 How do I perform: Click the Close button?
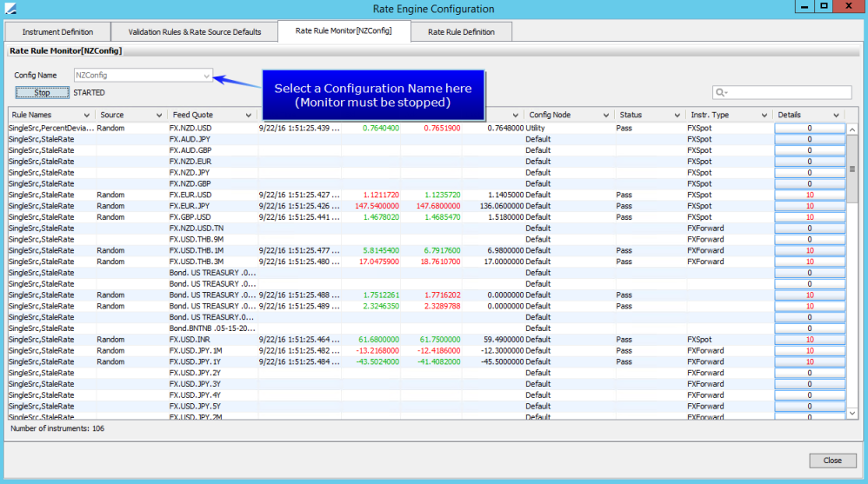click(832, 461)
